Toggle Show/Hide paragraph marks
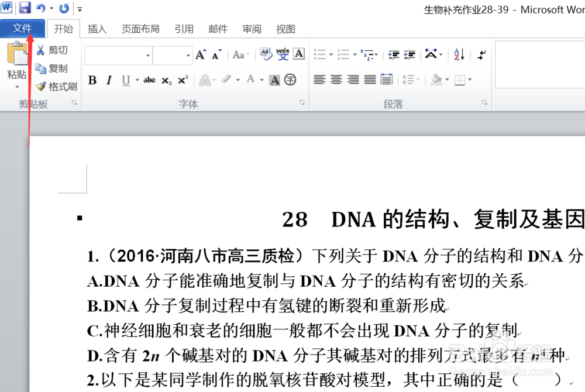 481,54
